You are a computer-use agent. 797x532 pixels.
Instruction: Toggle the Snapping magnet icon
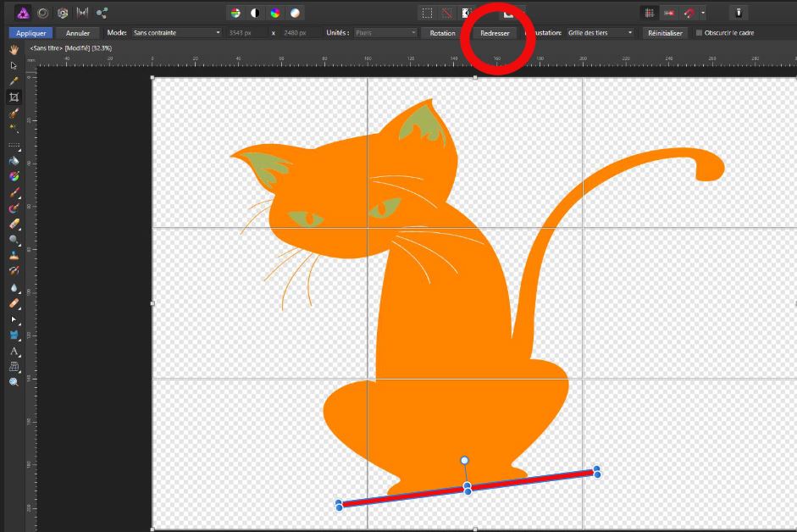coord(689,14)
